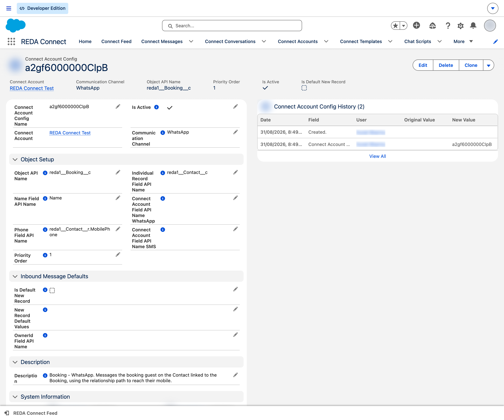The height and width of the screenshot is (420, 504).
Task: Edit OwnerId Field API Name via pencil
Action: pyautogui.click(x=235, y=335)
